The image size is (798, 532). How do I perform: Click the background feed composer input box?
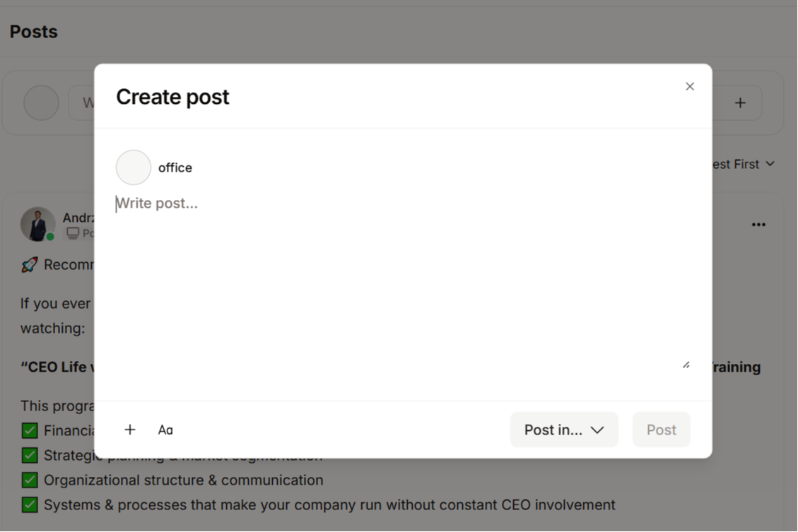[81, 103]
